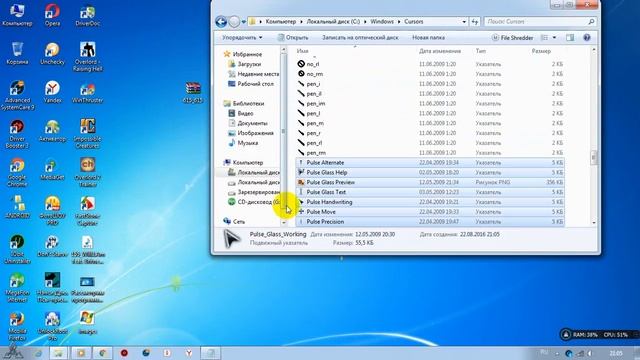
Task: Click Компьютер in the address breadcrumb
Action: 280,22
